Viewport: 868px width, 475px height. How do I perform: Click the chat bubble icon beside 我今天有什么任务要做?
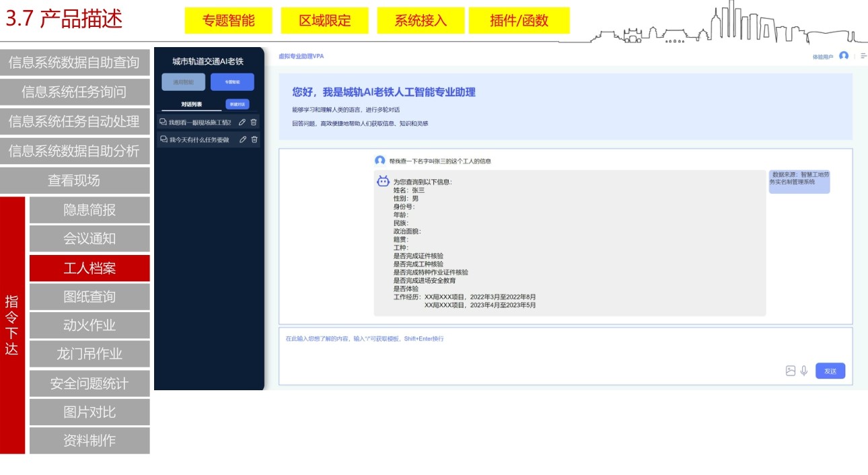pos(164,139)
